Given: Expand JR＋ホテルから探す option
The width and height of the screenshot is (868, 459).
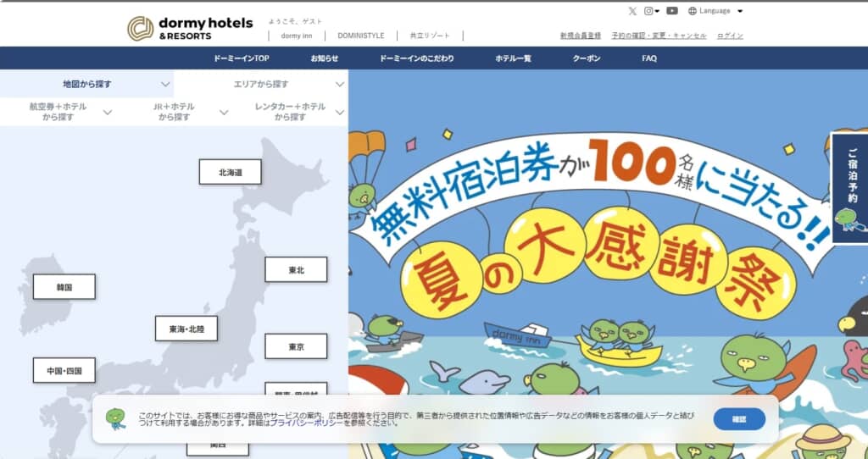Looking at the screenshot, I should (x=224, y=112).
